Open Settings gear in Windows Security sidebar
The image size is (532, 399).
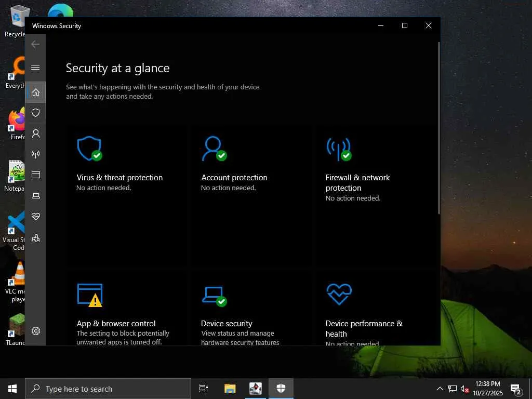coord(35,331)
